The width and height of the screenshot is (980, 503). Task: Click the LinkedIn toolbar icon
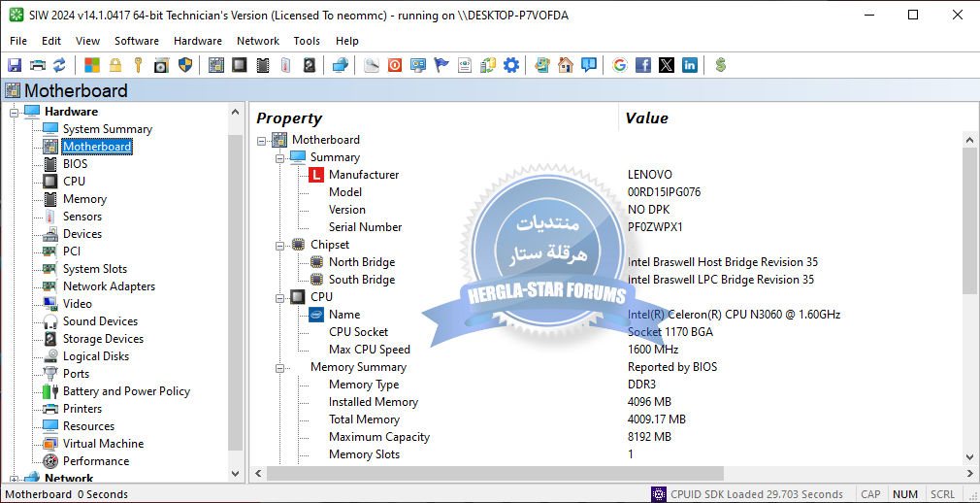tap(689, 65)
